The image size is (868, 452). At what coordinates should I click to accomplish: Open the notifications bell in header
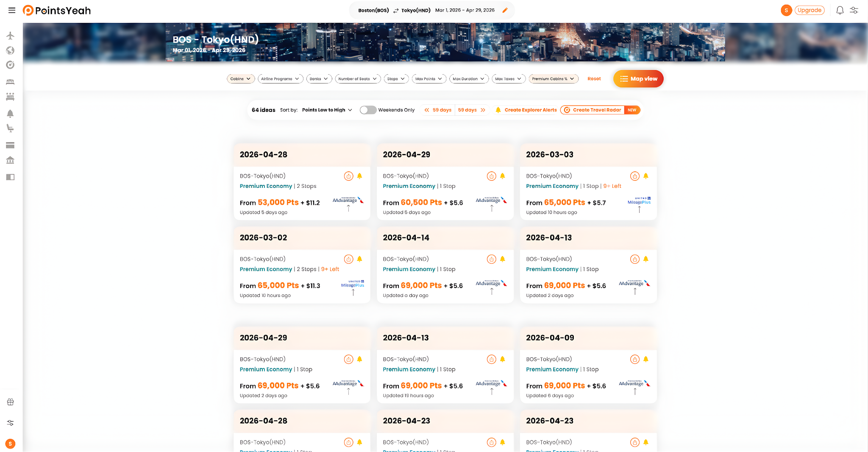(840, 10)
